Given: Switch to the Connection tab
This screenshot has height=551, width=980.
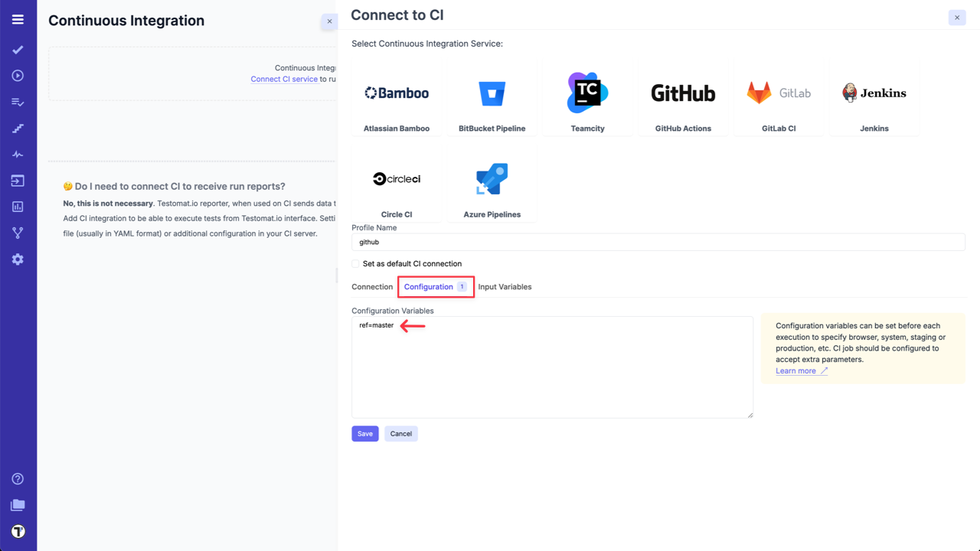Looking at the screenshot, I should pos(372,287).
